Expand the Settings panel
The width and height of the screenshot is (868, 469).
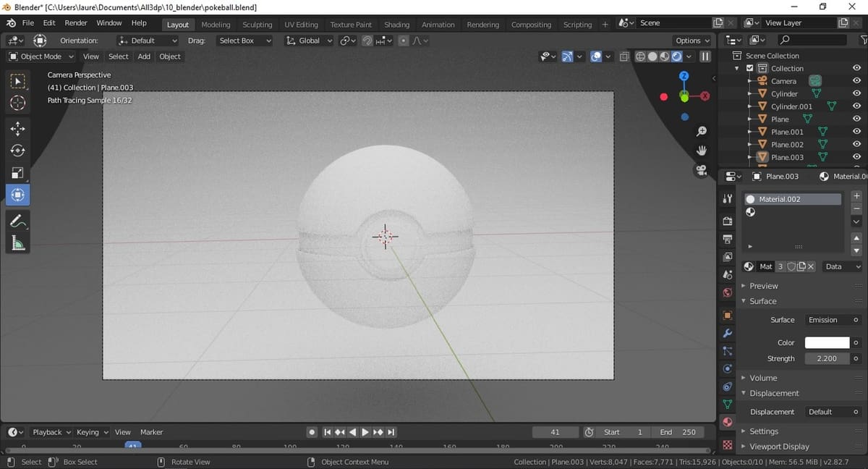click(x=764, y=431)
